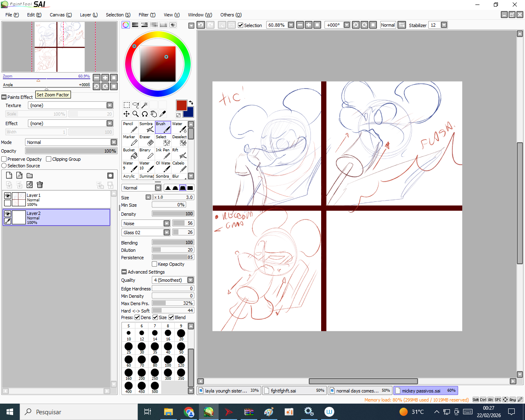Choose the Pencil tool
The width and height of the screenshot is (525, 420).
(x=130, y=127)
